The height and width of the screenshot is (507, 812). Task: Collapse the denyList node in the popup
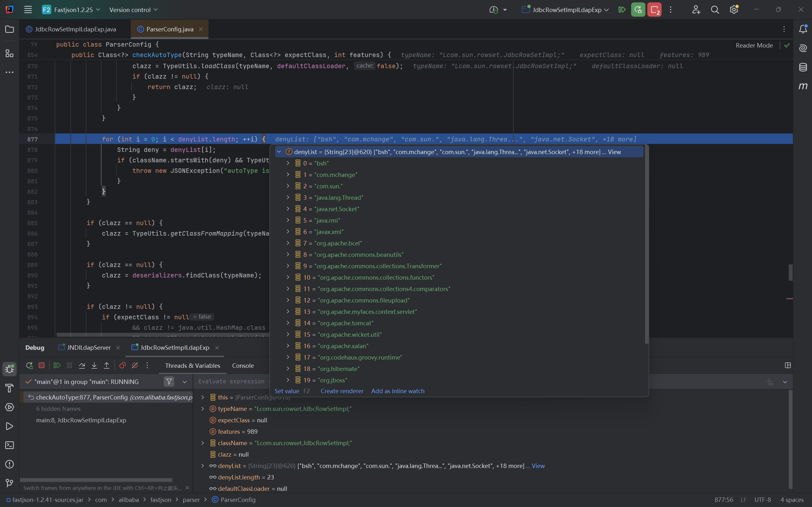point(279,152)
